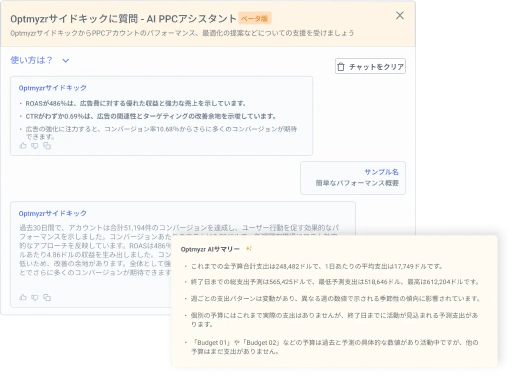Screen dimensions: 512x388
Task: Click the チャットをクリア button
Action: pos(370,66)
